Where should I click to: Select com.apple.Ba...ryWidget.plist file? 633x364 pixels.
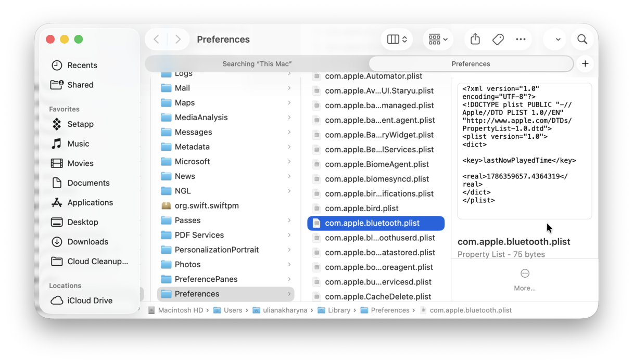376,135
